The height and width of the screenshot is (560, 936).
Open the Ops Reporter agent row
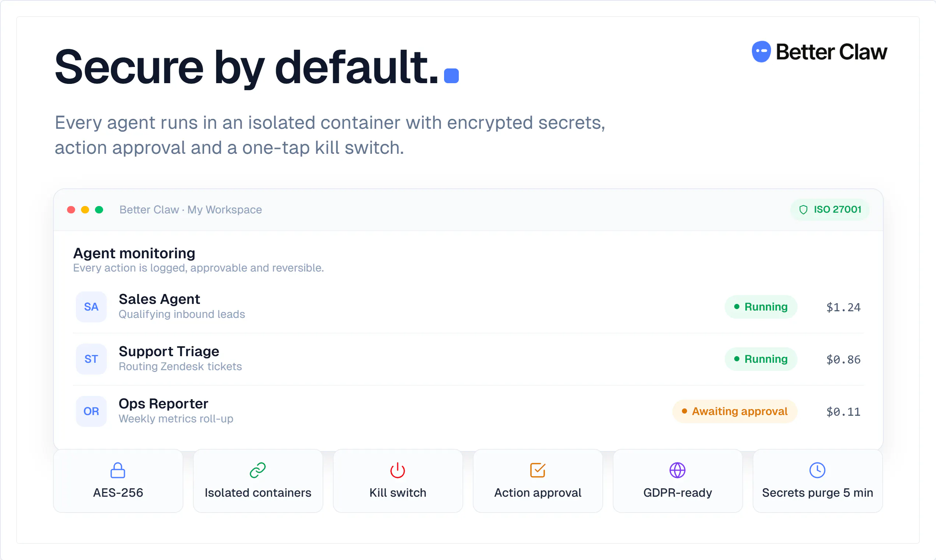click(468, 411)
